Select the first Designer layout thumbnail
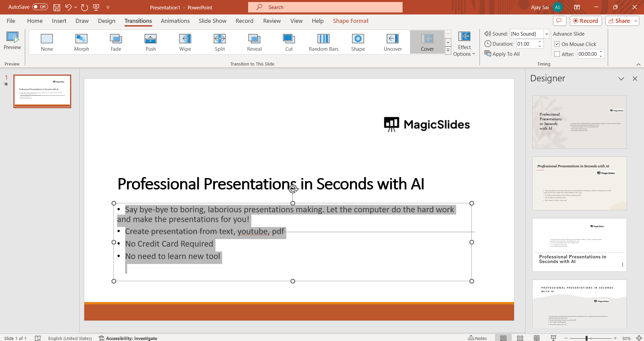The width and height of the screenshot is (644, 341). (579, 122)
